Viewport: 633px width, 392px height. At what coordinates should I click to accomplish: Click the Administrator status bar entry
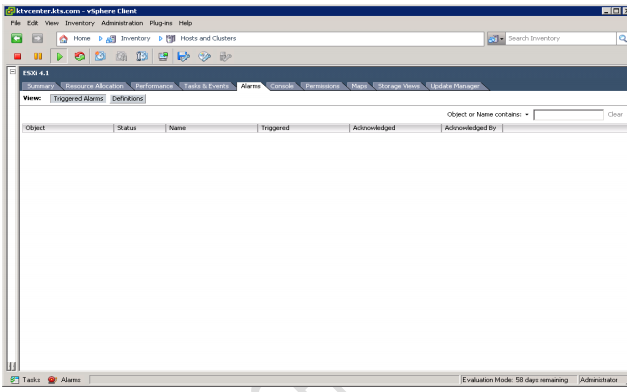pyautogui.click(x=599, y=380)
